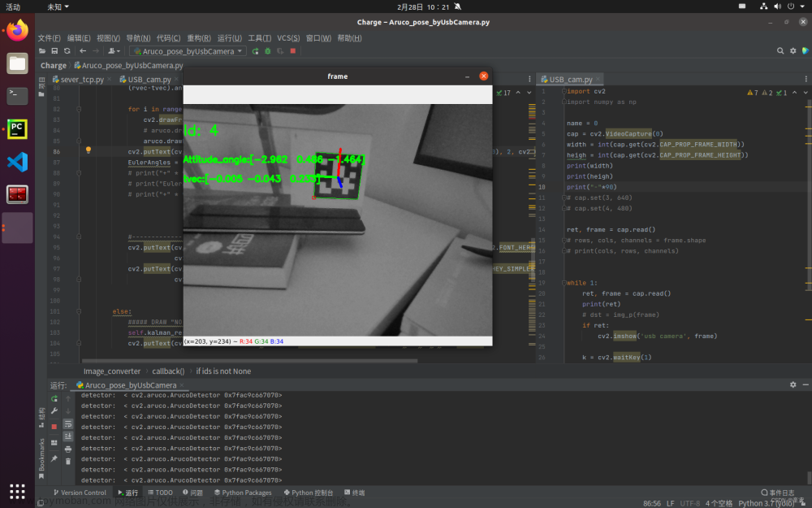The image size is (812, 508).
Task: Click the callback() breadcrumb above the status bar
Action: [x=167, y=371]
